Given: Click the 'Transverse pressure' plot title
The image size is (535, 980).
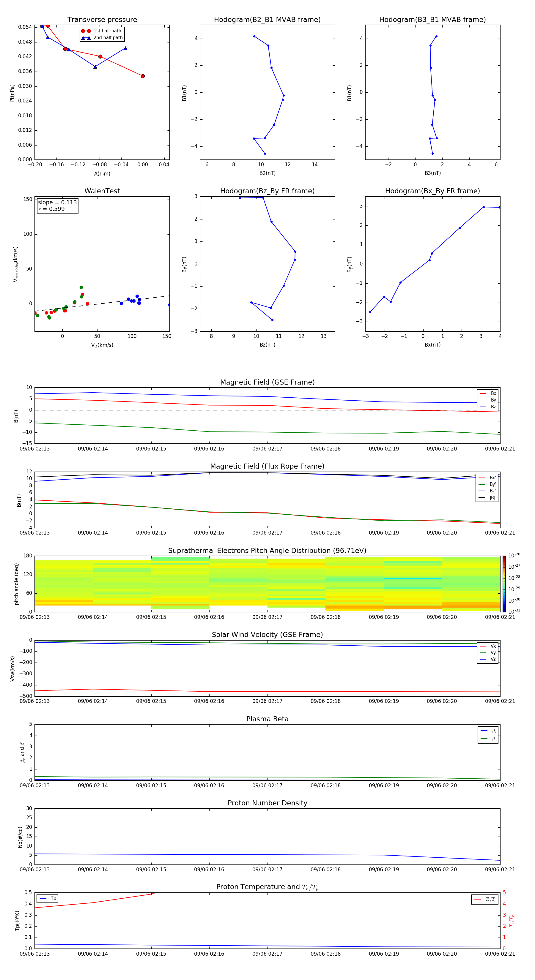Looking at the screenshot, I should point(102,20).
